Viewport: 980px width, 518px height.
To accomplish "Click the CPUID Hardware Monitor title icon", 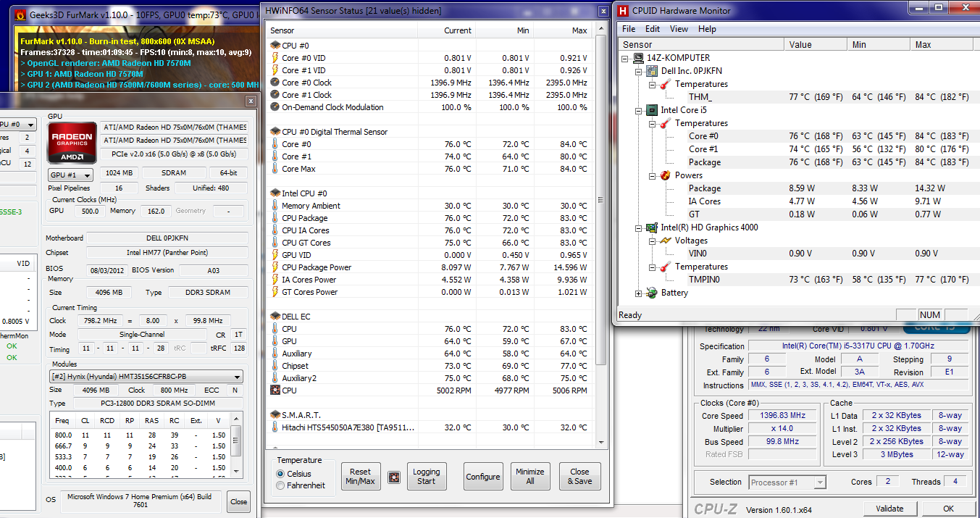I will tap(623, 10).
